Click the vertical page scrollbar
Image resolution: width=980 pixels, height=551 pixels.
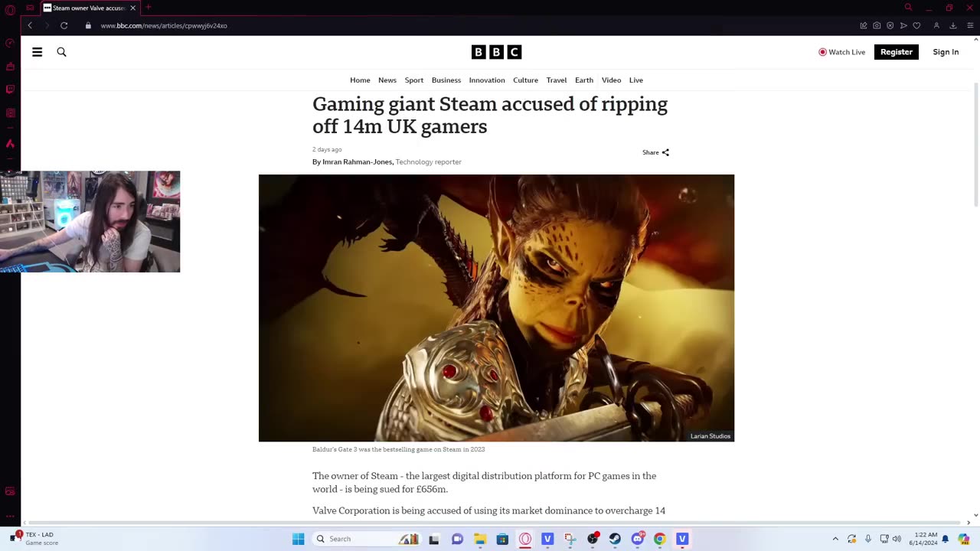(975, 144)
